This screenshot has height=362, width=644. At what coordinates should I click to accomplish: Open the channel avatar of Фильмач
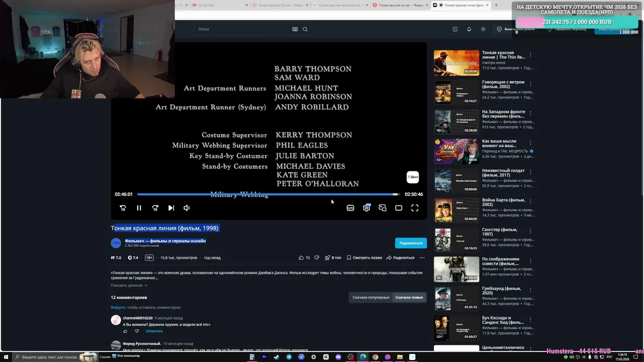click(116, 243)
